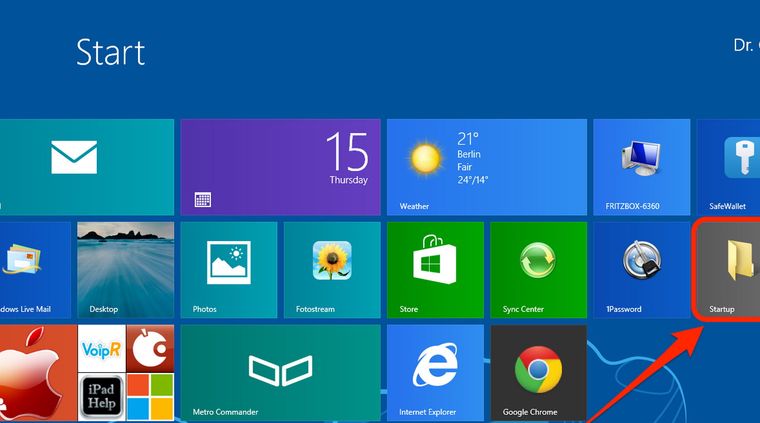The width and height of the screenshot is (760, 423).
Task: Launch the Windows Live Mail tile
Action: point(35,270)
